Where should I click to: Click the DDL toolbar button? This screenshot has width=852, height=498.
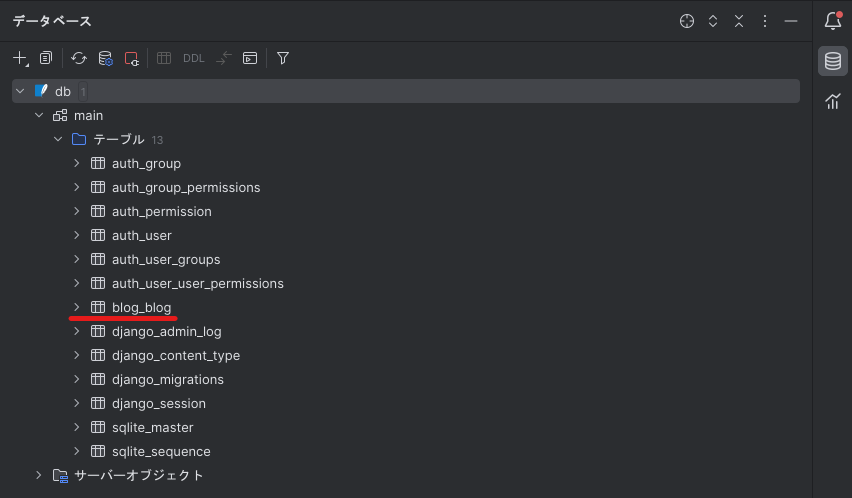(x=193, y=58)
